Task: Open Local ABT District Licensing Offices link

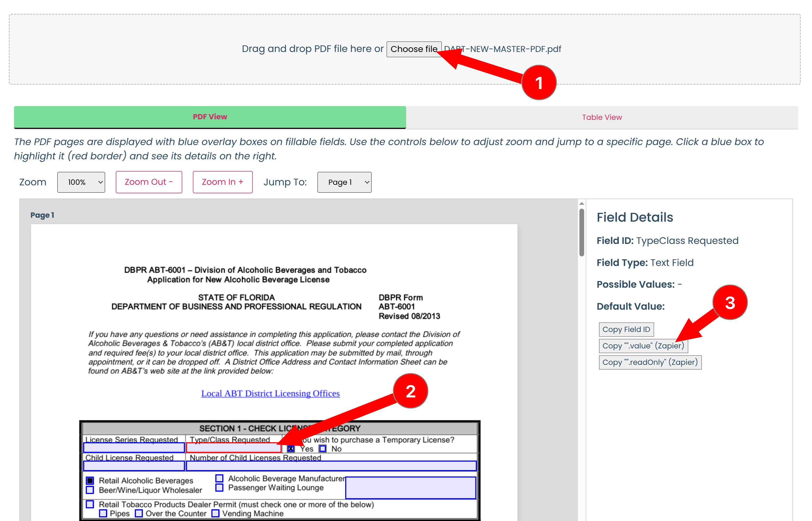Action: 270,393
